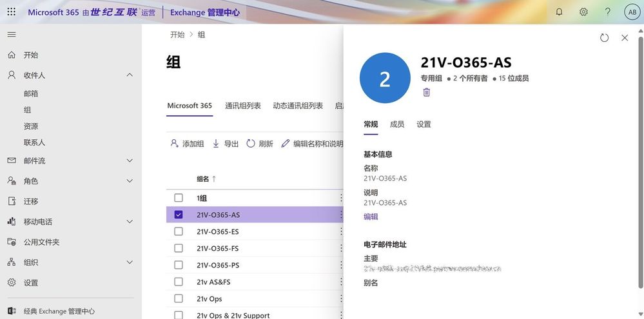Open 联系人 in the sidebar
This screenshot has height=319, width=644.
click(x=35, y=143)
